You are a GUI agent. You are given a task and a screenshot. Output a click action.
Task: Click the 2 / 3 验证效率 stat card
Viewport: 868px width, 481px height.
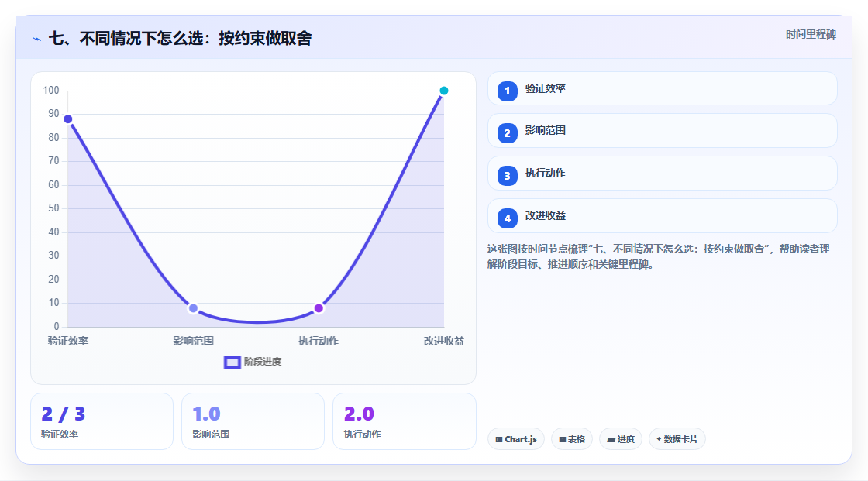point(102,421)
